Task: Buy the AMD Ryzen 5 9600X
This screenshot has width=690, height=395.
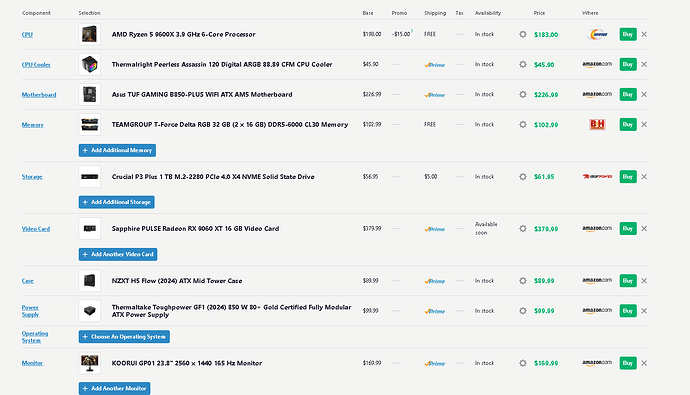Action: pyautogui.click(x=628, y=34)
